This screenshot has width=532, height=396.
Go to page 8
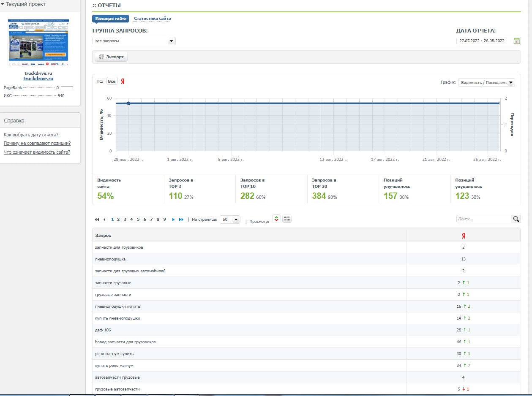(x=158, y=220)
